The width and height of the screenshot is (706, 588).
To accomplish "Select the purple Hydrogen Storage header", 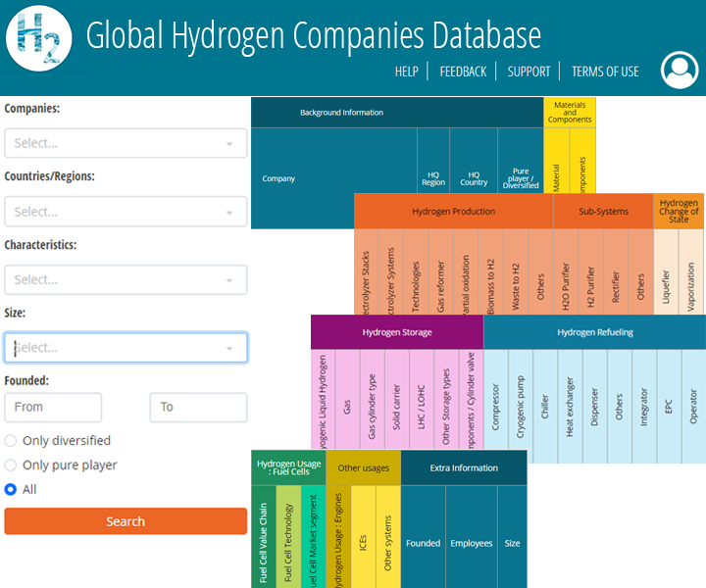I will click(x=396, y=332).
